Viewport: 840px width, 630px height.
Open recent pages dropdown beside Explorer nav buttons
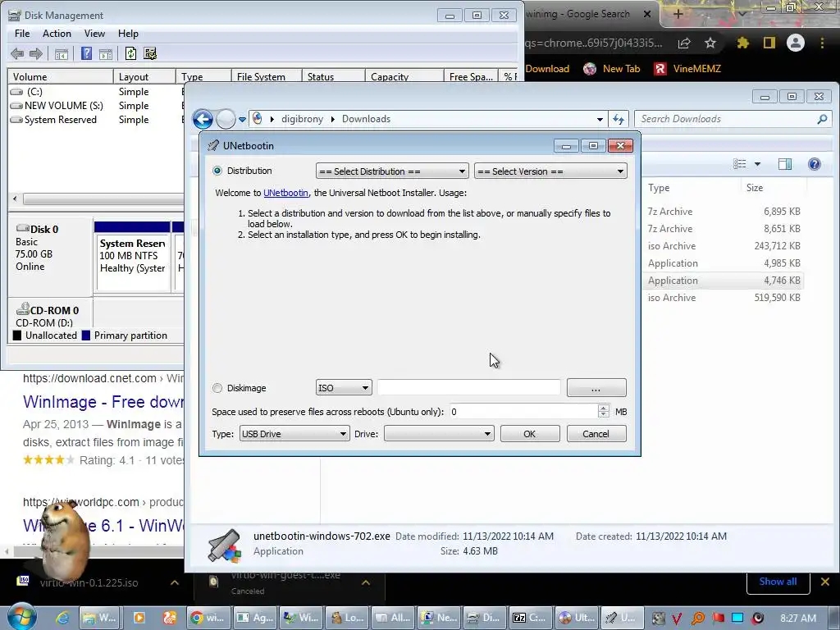(x=242, y=120)
